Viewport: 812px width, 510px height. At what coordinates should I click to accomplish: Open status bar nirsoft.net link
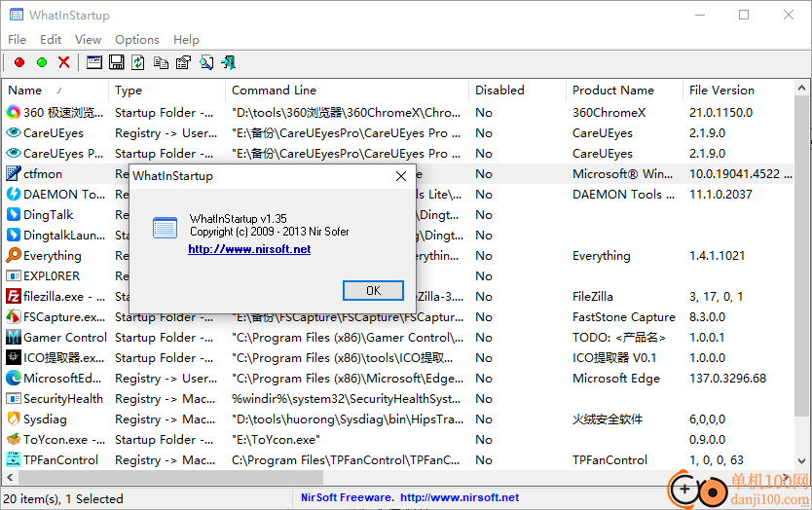click(460, 497)
